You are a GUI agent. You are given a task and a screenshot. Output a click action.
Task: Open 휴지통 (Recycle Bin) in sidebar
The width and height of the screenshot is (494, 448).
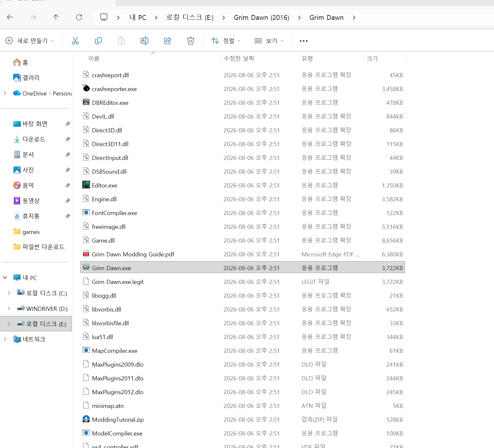point(26,216)
